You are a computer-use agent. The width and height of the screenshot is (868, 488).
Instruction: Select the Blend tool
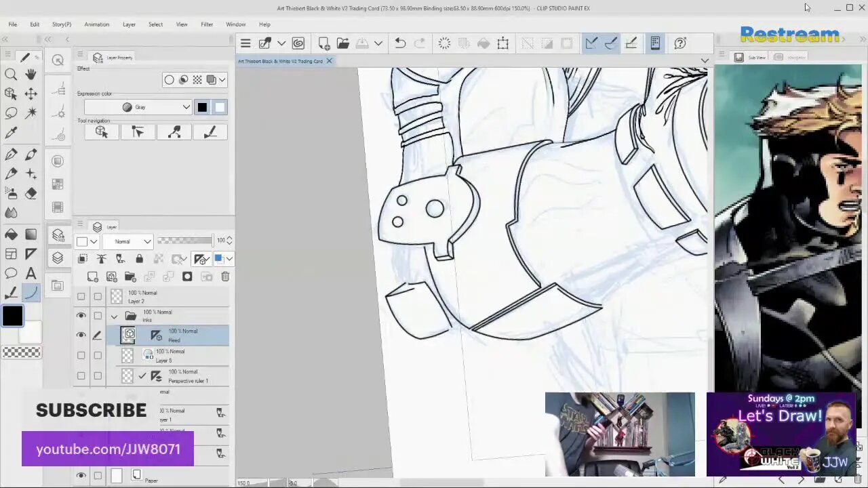[11, 213]
